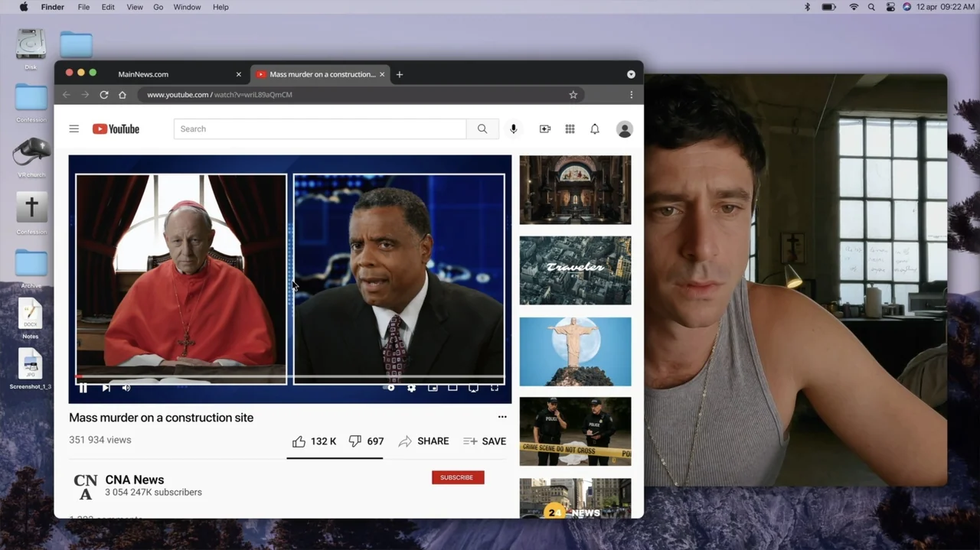980x550 pixels.
Task: Open the Finder File menu
Action: point(83,7)
